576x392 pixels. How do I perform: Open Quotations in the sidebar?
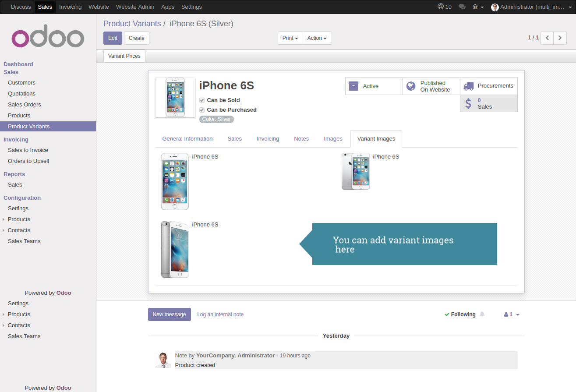[21, 93]
